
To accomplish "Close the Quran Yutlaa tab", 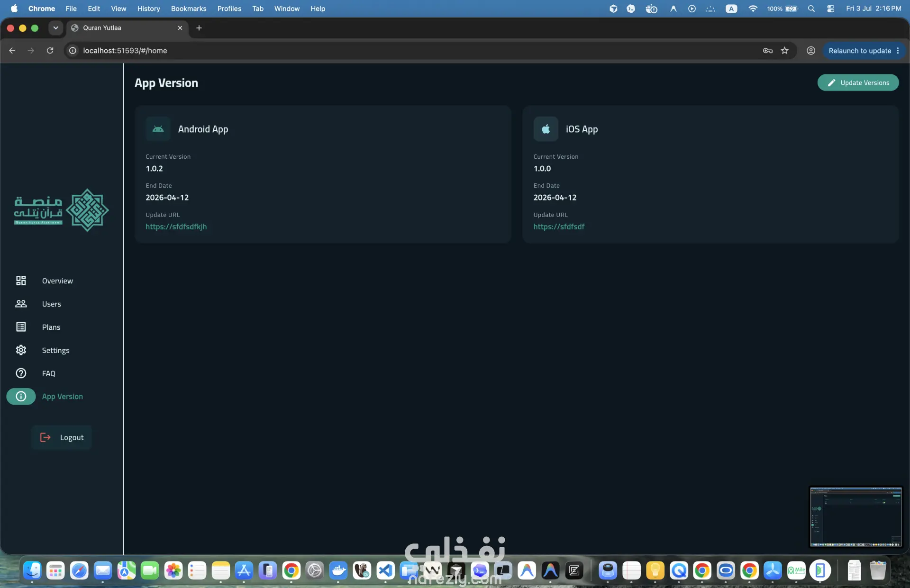I will click(x=180, y=28).
